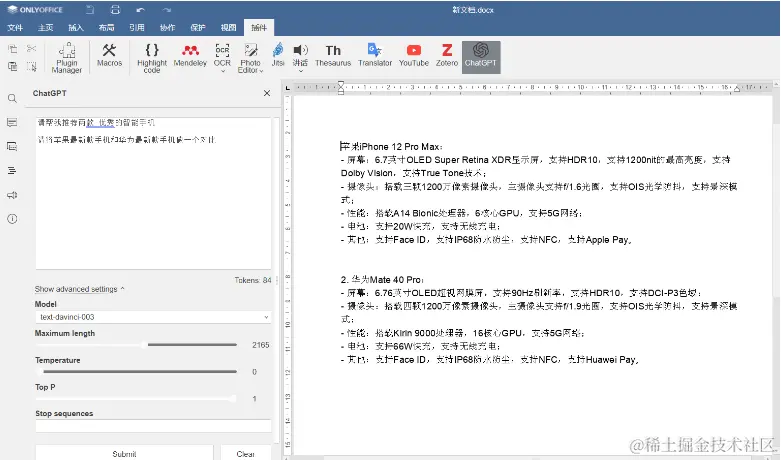
Task: Click the print icon in title bar
Action: (x=115, y=9)
